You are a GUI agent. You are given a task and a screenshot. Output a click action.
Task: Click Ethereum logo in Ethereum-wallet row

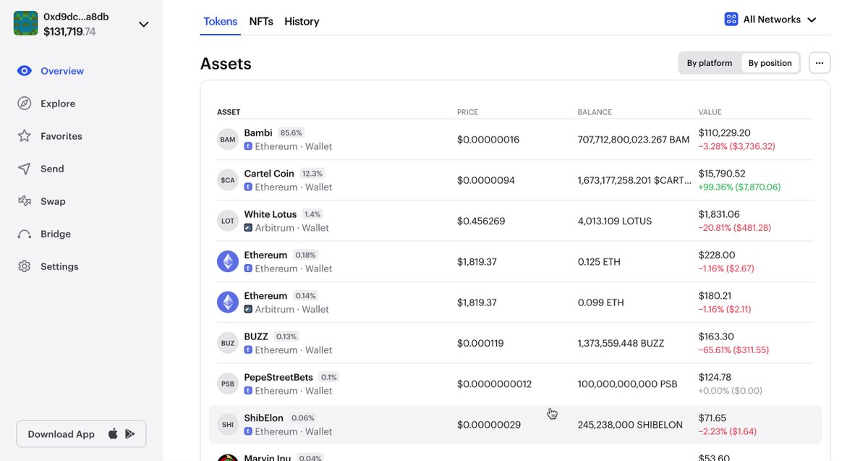click(228, 261)
